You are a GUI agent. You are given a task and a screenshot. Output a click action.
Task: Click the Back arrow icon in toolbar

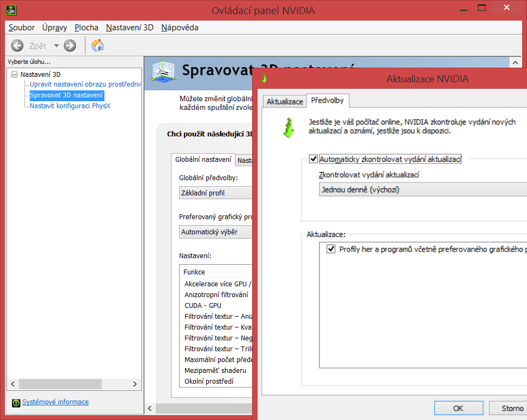[17, 45]
